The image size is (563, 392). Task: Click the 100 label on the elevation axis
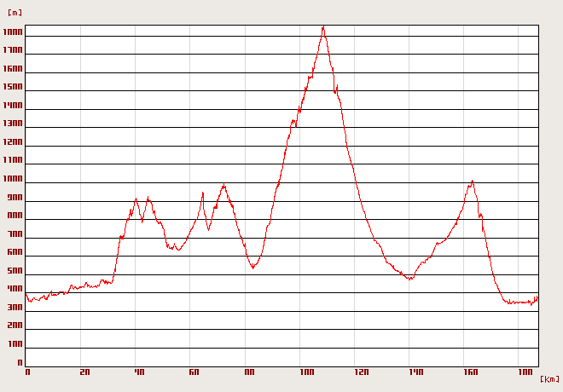pos(15,344)
